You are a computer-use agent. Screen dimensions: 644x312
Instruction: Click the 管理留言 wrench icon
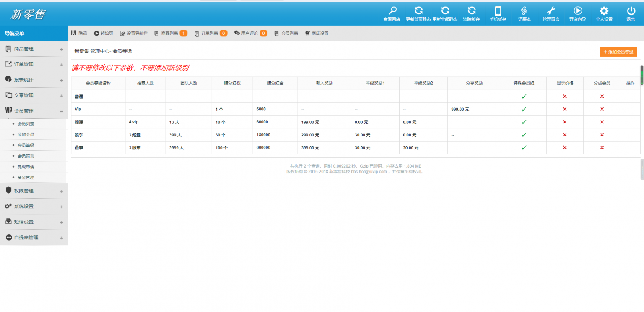[551, 11]
